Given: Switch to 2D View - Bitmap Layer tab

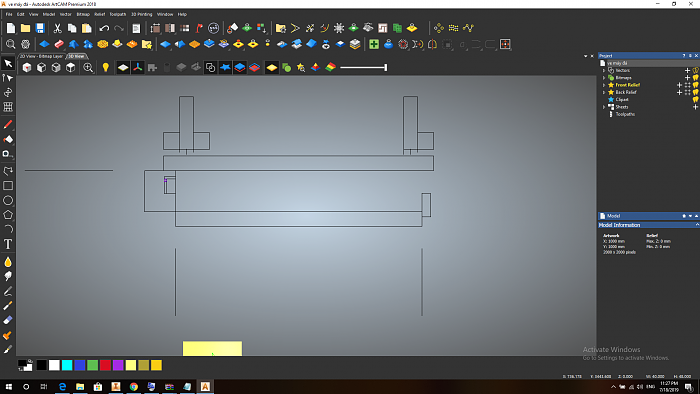Looking at the screenshot, I should [x=42, y=56].
